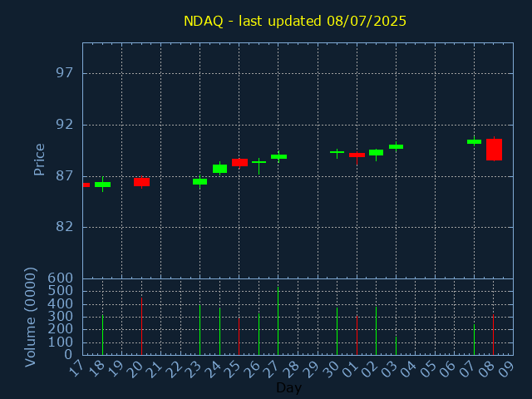Click the green candlestick for day 30
The height and width of the screenshot is (399, 532).
tap(337, 152)
